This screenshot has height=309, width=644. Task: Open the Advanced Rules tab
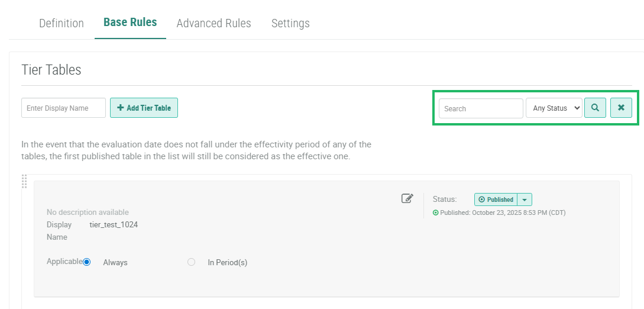point(213,24)
